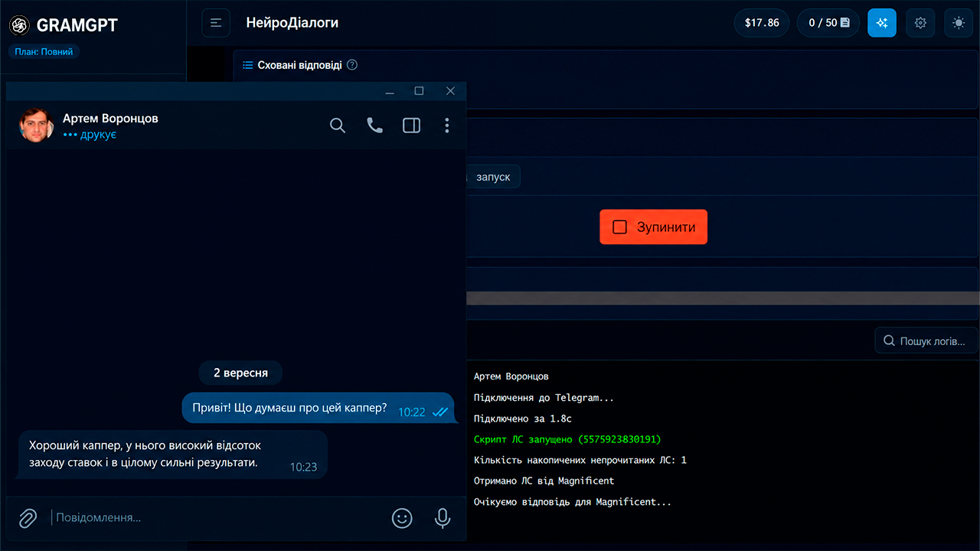Click the gray progress bar below Зупинити
Screen dimensions: 980x551
[x=723, y=298]
